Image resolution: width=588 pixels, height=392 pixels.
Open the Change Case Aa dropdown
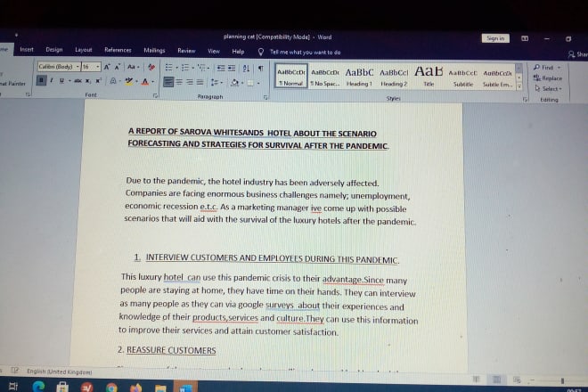tap(133, 67)
